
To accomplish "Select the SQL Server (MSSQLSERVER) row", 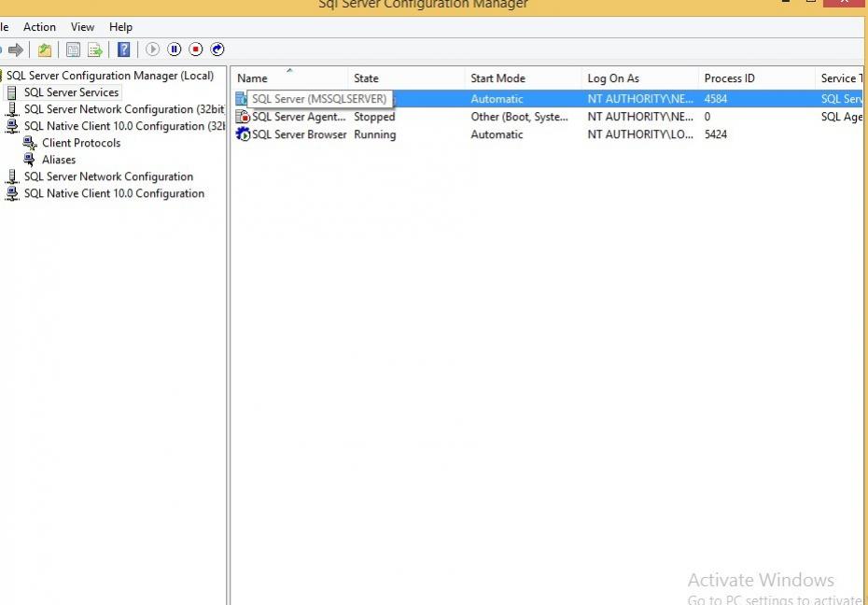I will click(x=547, y=99).
